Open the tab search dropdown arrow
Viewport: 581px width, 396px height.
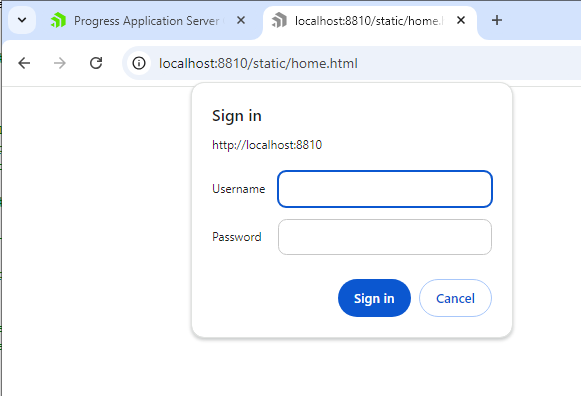[x=22, y=20]
